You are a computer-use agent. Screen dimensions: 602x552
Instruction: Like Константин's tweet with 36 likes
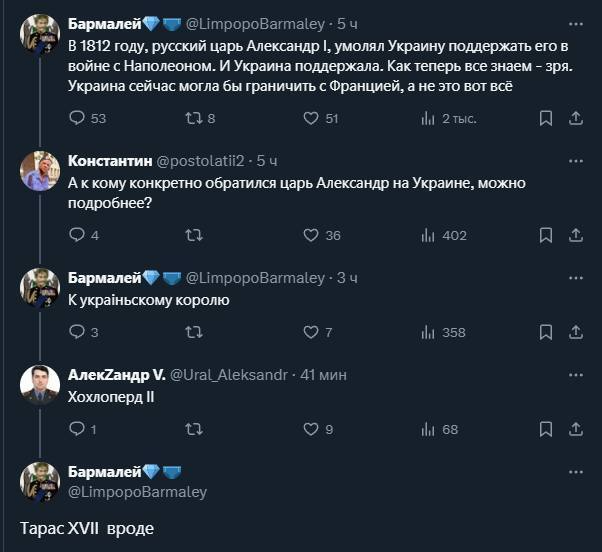click(x=311, y=236)
